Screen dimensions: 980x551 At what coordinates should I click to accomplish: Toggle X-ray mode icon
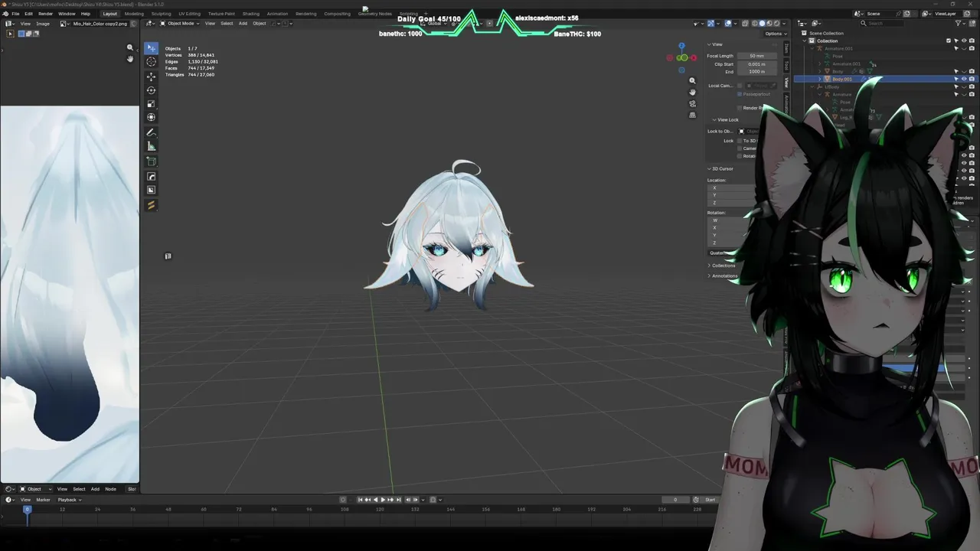tap(744, 24)
